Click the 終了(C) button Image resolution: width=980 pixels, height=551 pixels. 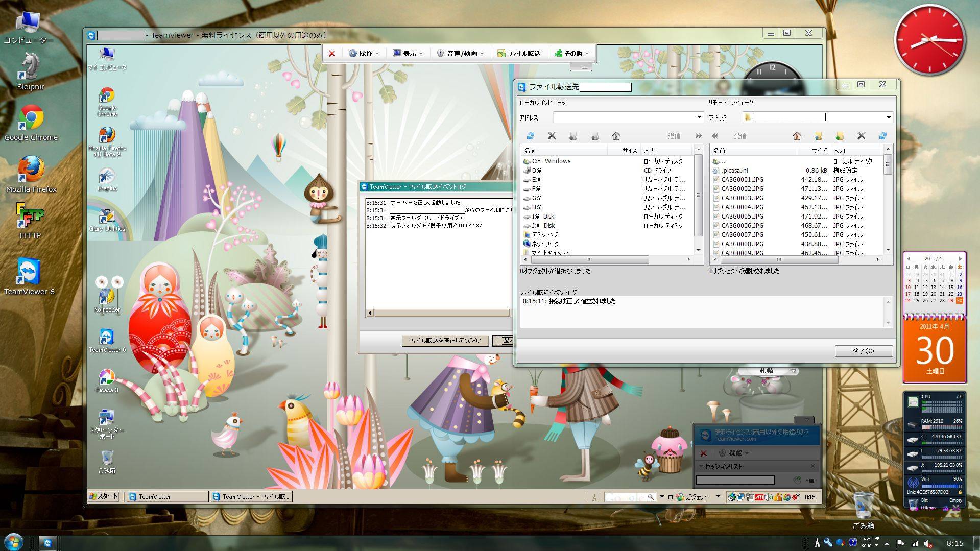point(864,351)
